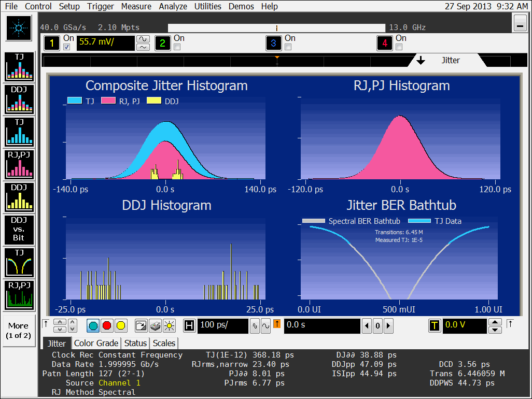Click the orange trigger marker on timeline

[277, 58]
